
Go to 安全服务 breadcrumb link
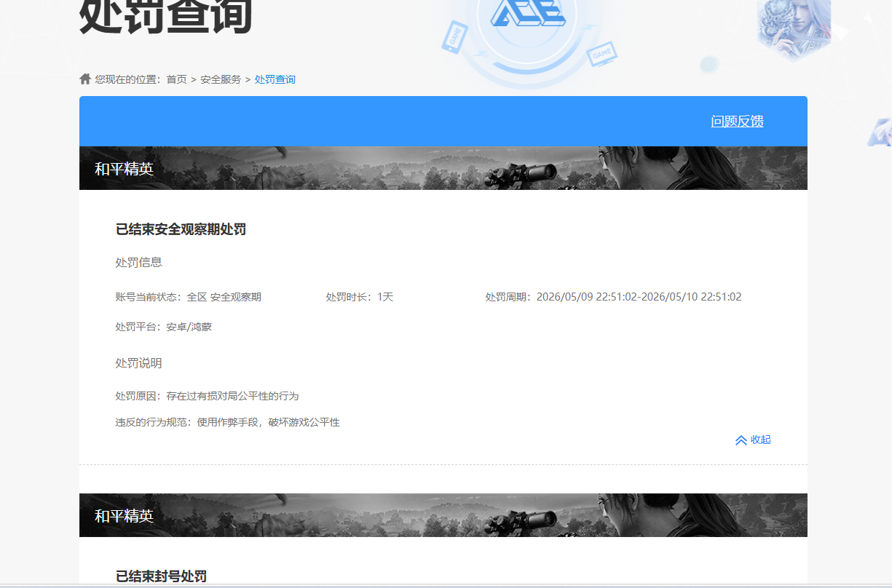221,79
